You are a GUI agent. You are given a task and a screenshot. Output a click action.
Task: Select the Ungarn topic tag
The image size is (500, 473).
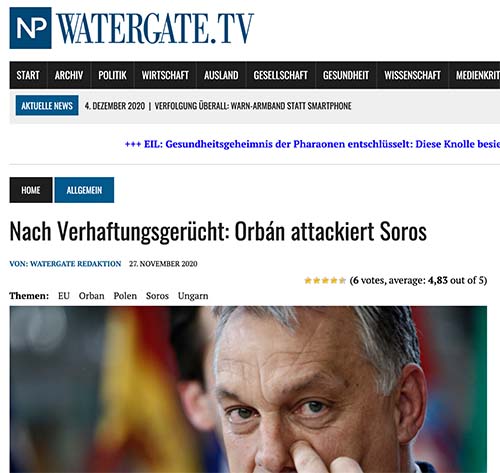click(193, 296)
